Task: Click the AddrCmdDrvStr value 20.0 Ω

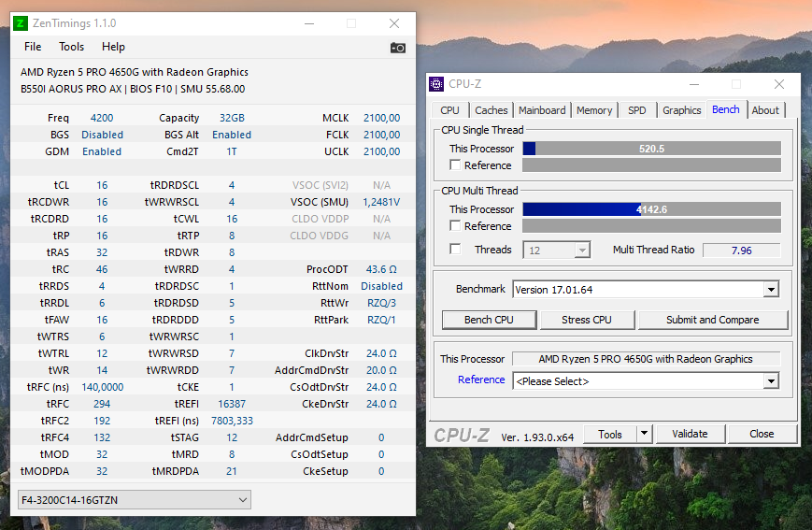Action: point(381,370)
